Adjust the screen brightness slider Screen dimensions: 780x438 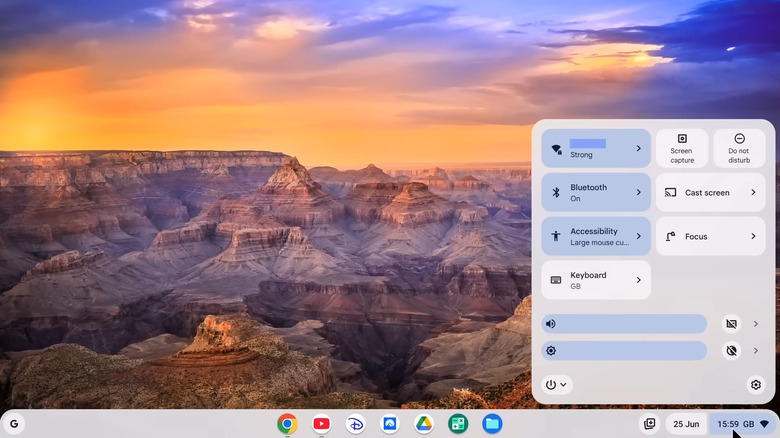click(624, 350)
